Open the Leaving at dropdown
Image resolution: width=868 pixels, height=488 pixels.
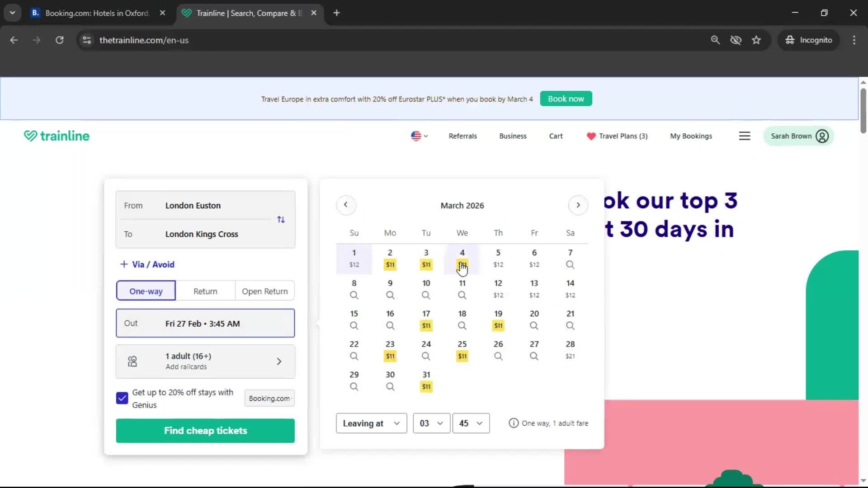[371, 423]
